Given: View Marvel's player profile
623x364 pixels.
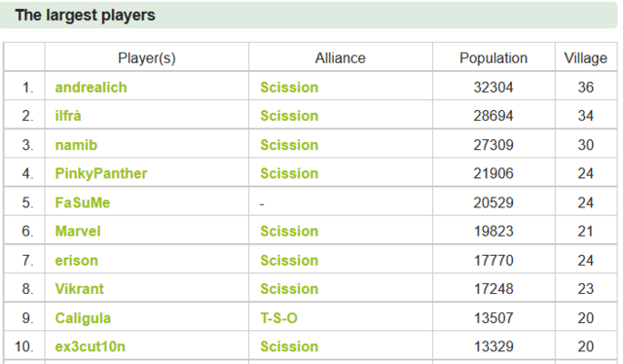Looking at the screenshot, I should click(x=78, y=232).
